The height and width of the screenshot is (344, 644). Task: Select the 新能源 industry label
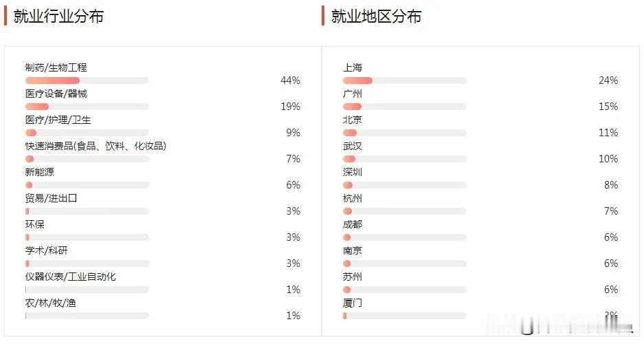click(x=39, y=172)
